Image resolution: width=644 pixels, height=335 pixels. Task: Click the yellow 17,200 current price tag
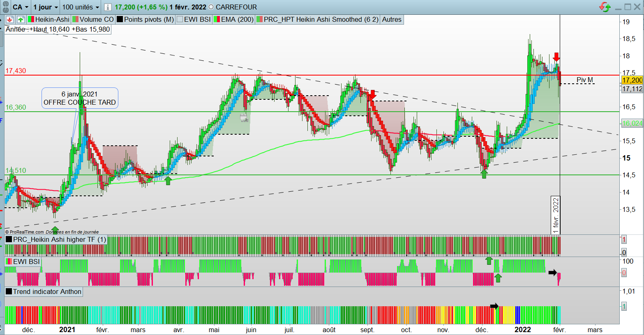point(632,80)
